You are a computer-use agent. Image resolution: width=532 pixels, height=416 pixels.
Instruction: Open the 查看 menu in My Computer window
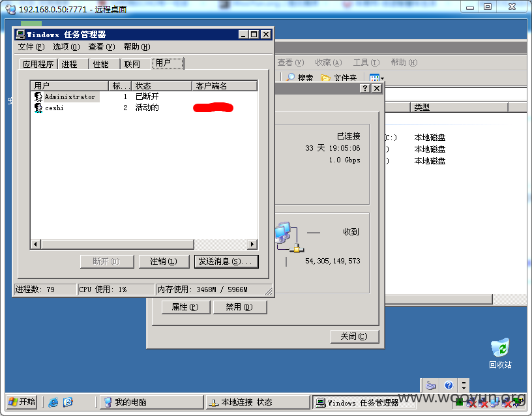pos(291,63)
